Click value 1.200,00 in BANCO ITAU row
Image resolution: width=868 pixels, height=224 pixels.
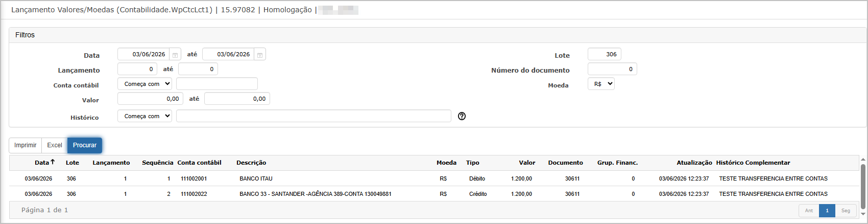[x=521, y=178]
